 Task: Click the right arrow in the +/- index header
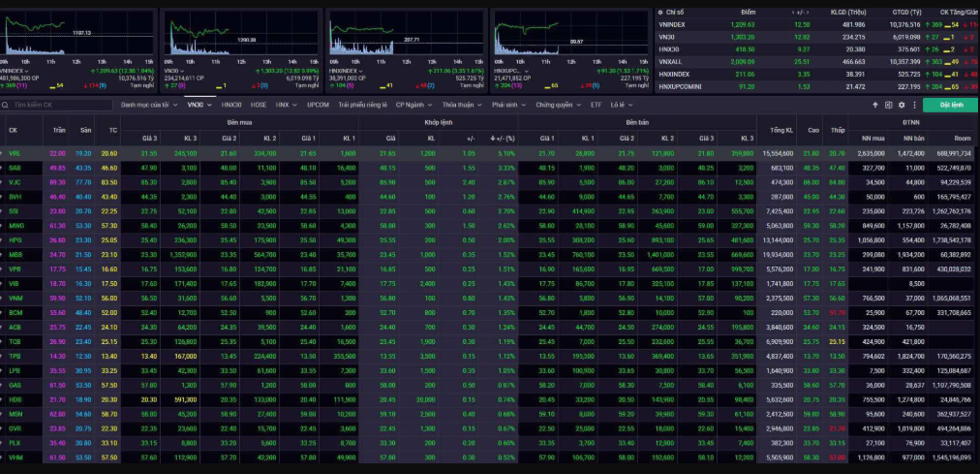point(809,12)
